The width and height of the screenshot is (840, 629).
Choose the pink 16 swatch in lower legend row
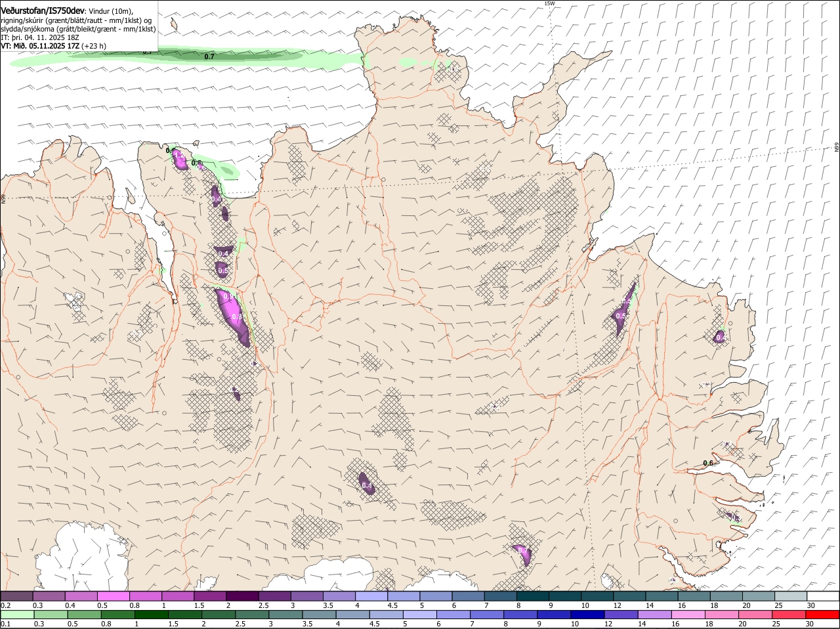point(688,615)
